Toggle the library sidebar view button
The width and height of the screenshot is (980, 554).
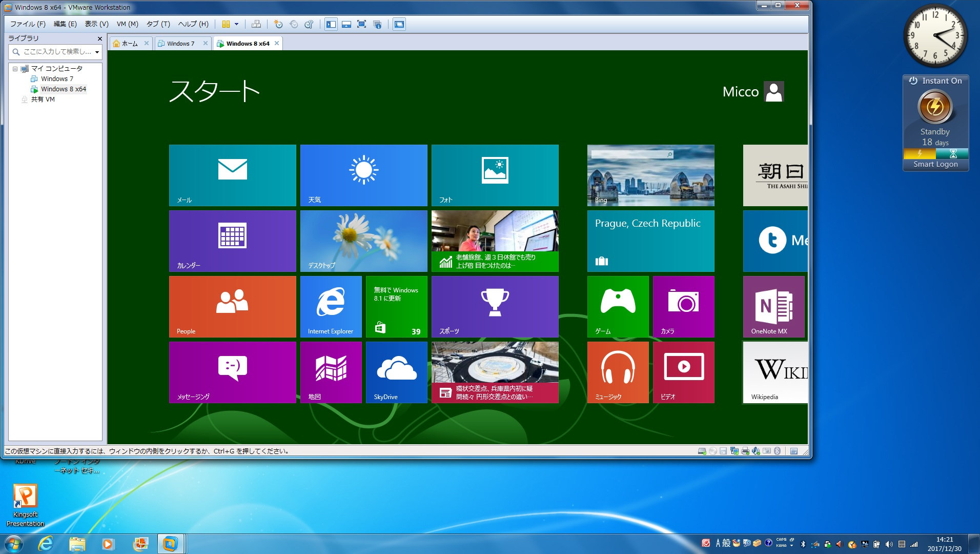click(331, 24)
